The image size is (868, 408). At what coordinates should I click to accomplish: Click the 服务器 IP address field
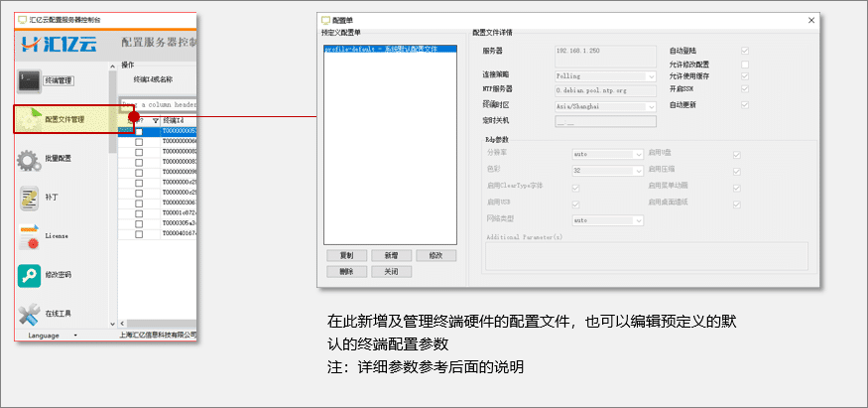click(x=604, y=51)
